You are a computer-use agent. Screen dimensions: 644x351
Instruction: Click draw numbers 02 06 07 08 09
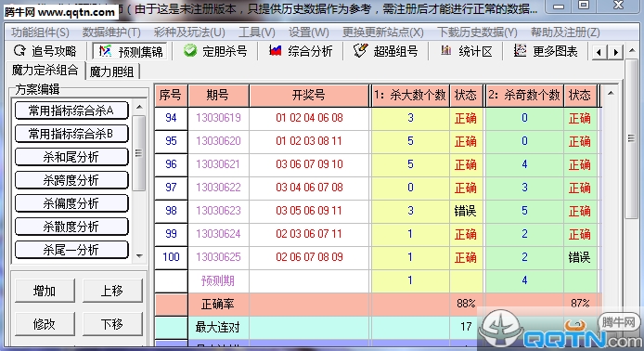coord(309,257)
